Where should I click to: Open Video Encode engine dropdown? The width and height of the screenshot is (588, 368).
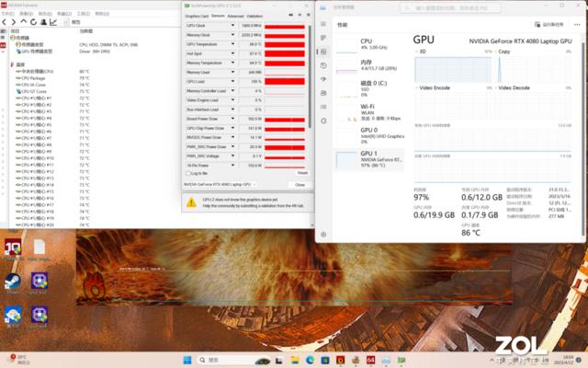click(416, 88)
